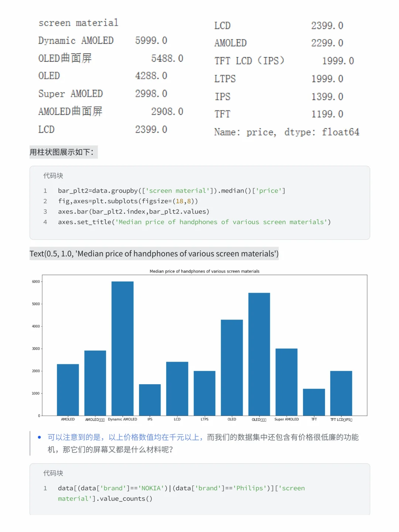Click the LTPS bar in chart

coord(204,393)
